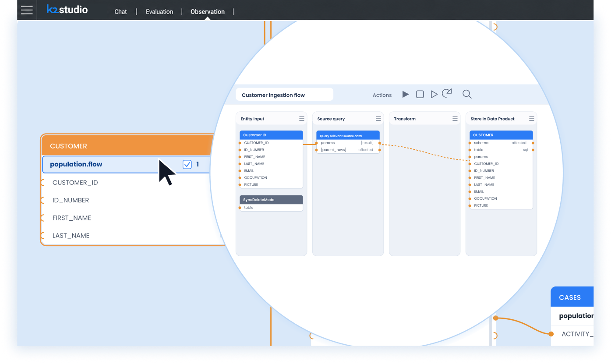
Task: Click blue CUSTOMER block header in Store stage
Action: pyautogui.click(x=501, y=135)
